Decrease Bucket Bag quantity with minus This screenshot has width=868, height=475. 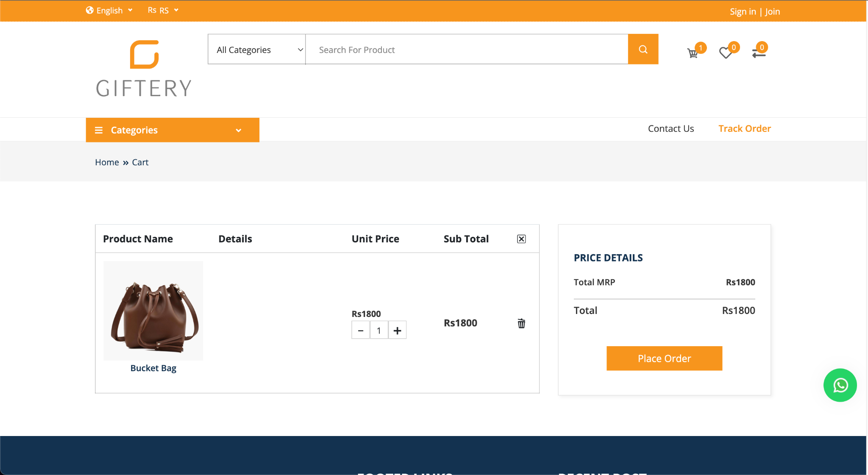(361, 330)
